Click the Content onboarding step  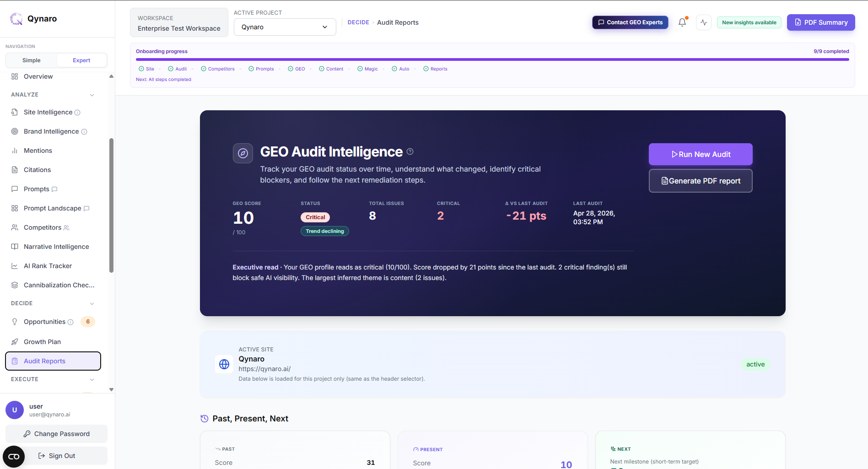click(331, 69)
